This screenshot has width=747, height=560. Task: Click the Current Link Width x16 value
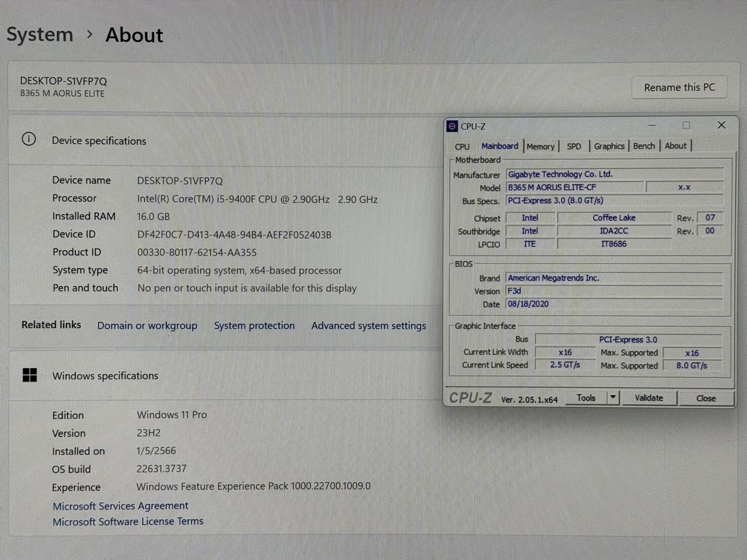click(565, 352)
